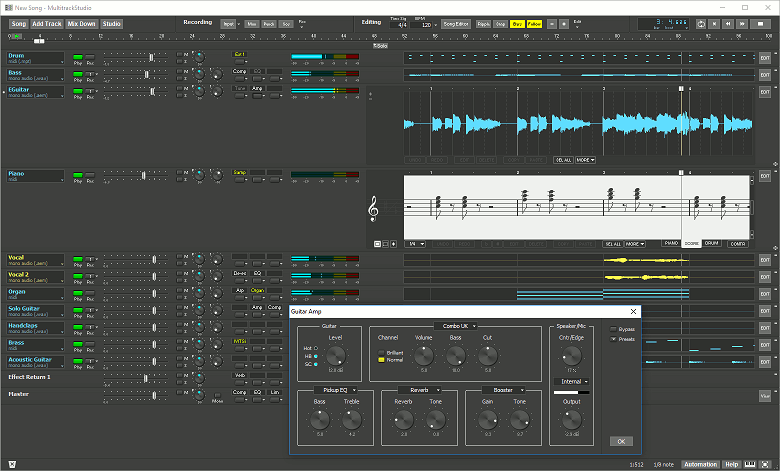Adjust the Gain knob in the Booster section
The height and width of the screenshot is (471, 780).
click(x=488, y=421)
